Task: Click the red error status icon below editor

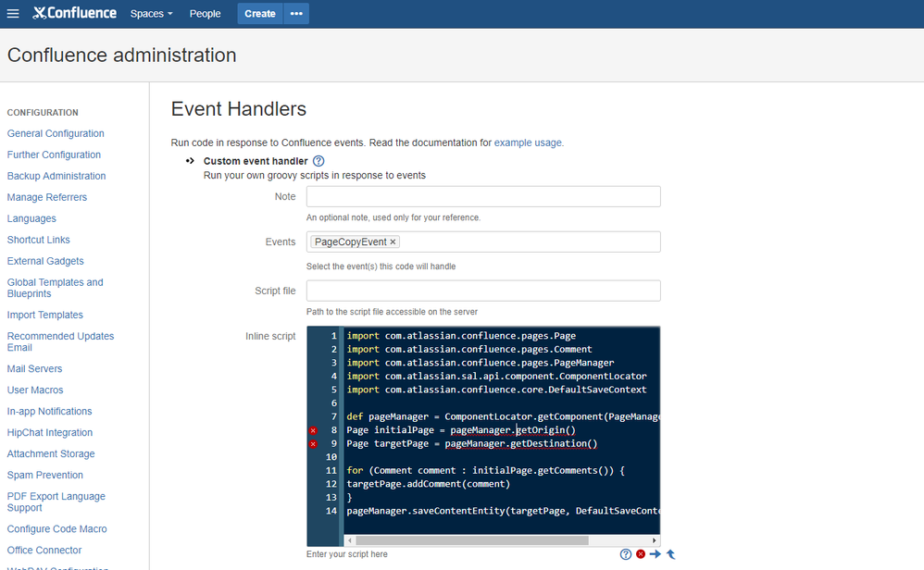Action: 641,554
